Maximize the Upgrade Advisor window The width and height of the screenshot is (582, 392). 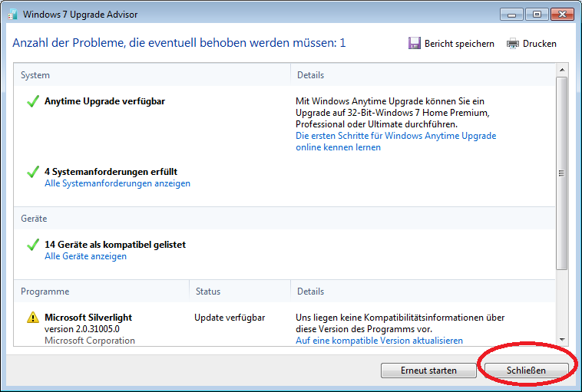(537, 15)
